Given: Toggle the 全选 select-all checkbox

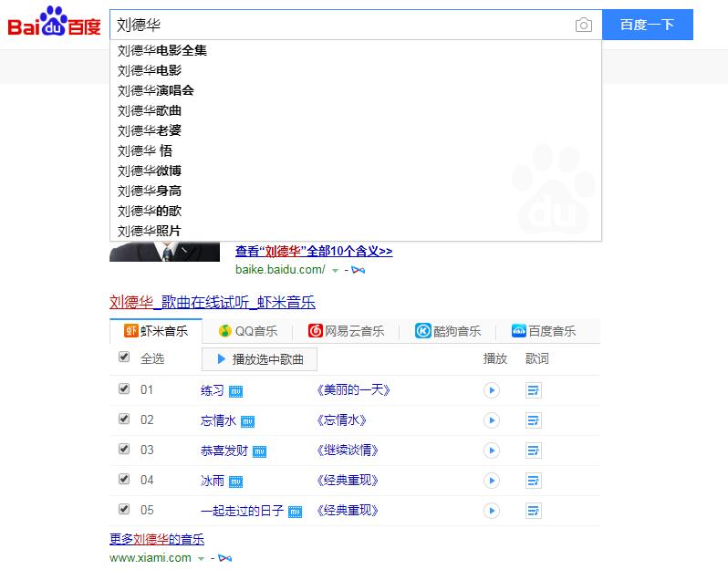Looking at the screenshot, I should pyautogui.click(x=124, y=357).
